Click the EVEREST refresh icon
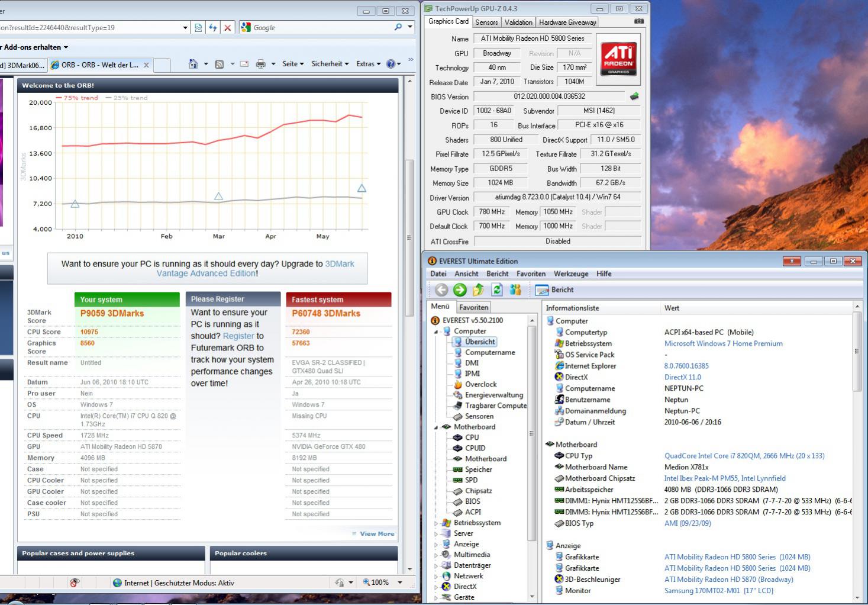The width and height of the screenshot is (868, 605). coord(497,289)
